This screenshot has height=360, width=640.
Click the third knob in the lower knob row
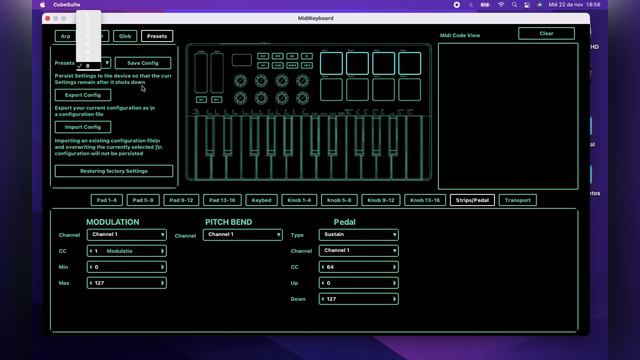[x=282, y=98]
